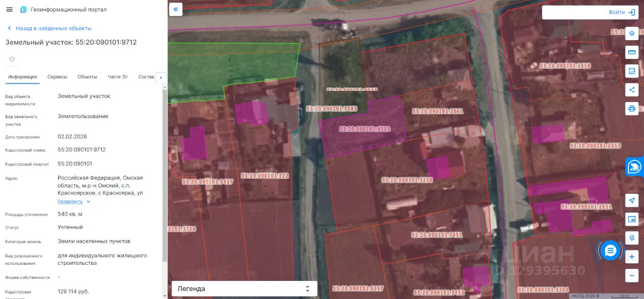Click the Войти login button
The image size is (644, 299).
[623, 13]
